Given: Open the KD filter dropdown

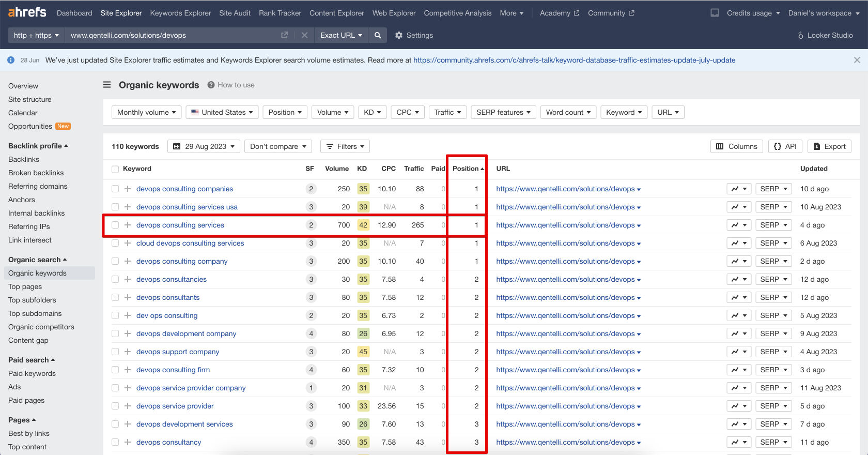Looking at the screenshot, I should (x=373, y=112).
